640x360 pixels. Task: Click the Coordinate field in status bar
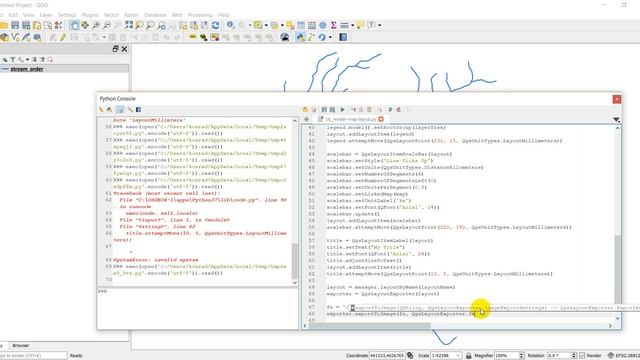tap(387, 356)
